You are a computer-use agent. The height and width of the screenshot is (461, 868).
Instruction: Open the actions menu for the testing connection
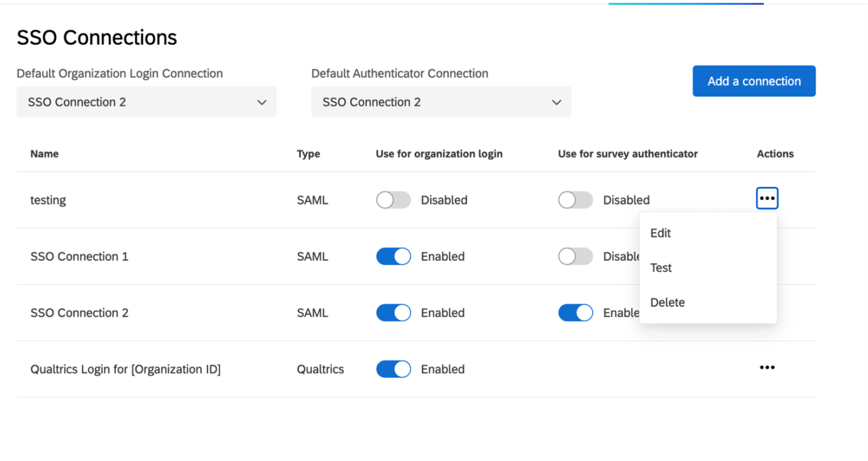click(767, 198)
